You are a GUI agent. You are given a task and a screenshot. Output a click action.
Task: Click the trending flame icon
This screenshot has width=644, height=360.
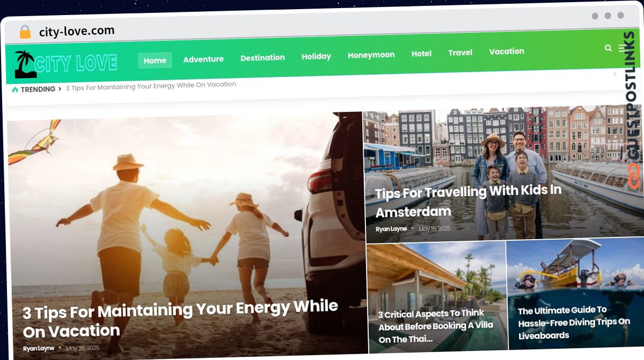tap(15, 90)
